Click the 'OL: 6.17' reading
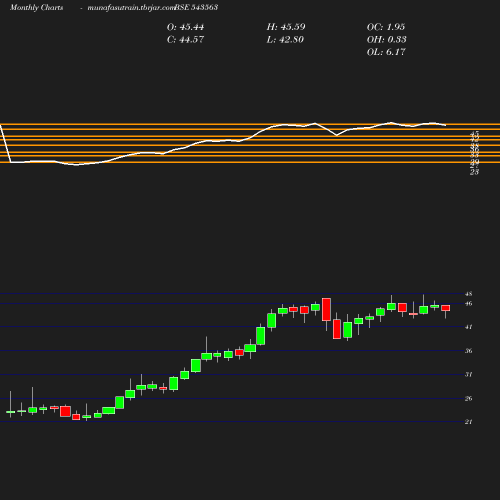Image resolution: width=500 pixels, height=500 pixels. click(386, 52)
